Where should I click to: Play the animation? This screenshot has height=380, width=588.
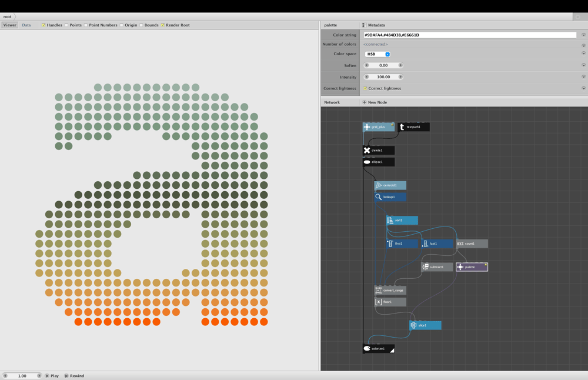(x=52, y=376)
